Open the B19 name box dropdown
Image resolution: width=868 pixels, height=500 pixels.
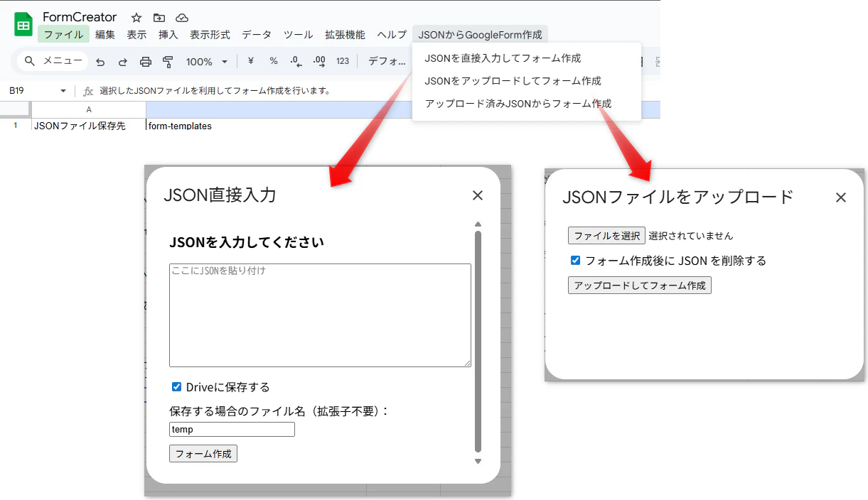pos(63,91)
